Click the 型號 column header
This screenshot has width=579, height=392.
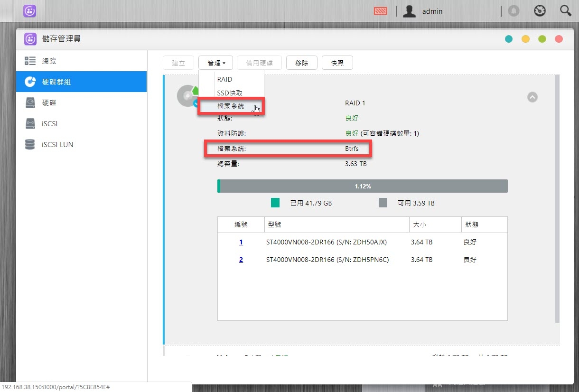pyautogui.click(x=336, y=224)
